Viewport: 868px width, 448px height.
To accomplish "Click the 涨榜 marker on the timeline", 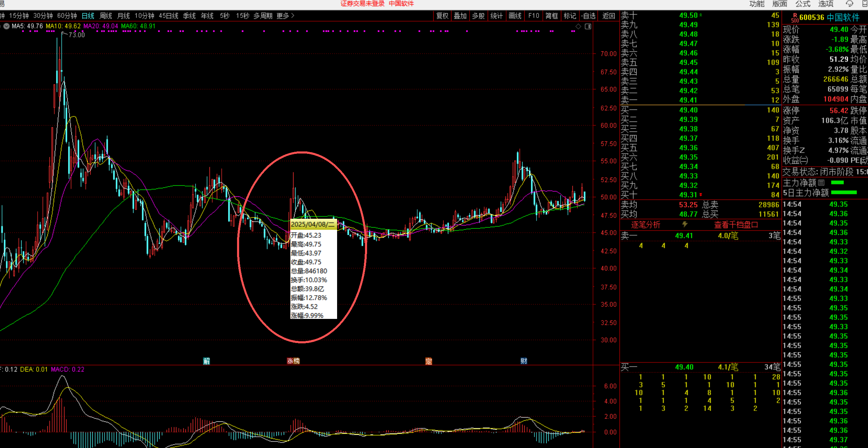I will tap(293, 361).
